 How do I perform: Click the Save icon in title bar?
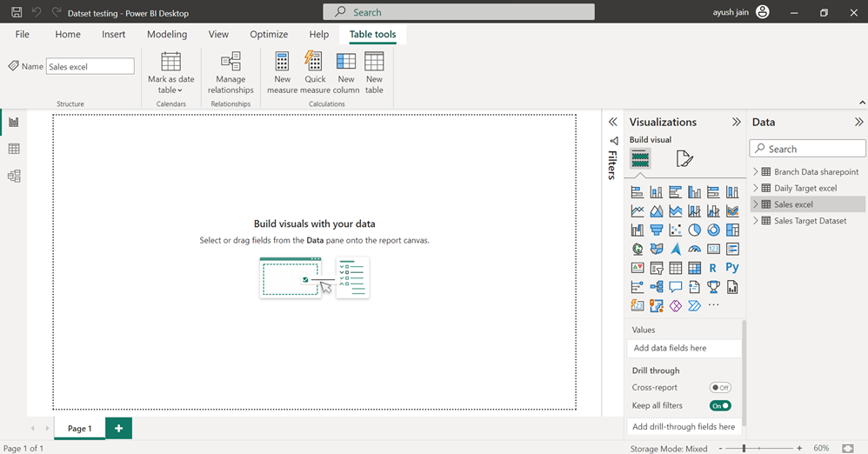[x=17, y=12]
